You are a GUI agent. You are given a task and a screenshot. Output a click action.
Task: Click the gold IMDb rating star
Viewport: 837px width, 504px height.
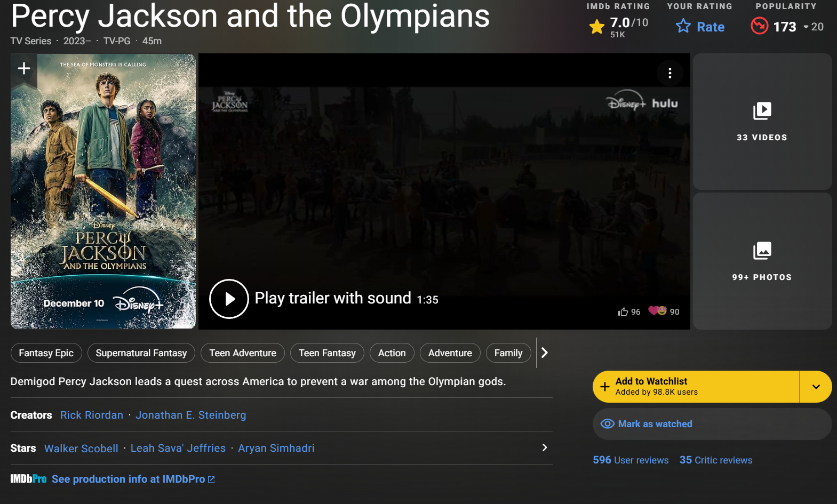596,26
